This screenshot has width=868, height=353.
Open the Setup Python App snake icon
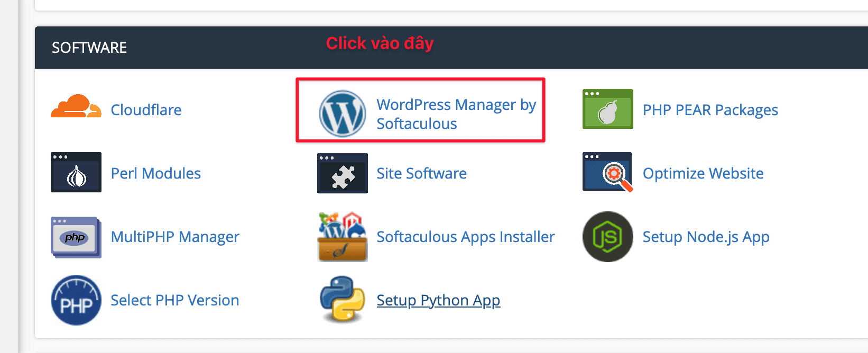[x=342, y=300]
